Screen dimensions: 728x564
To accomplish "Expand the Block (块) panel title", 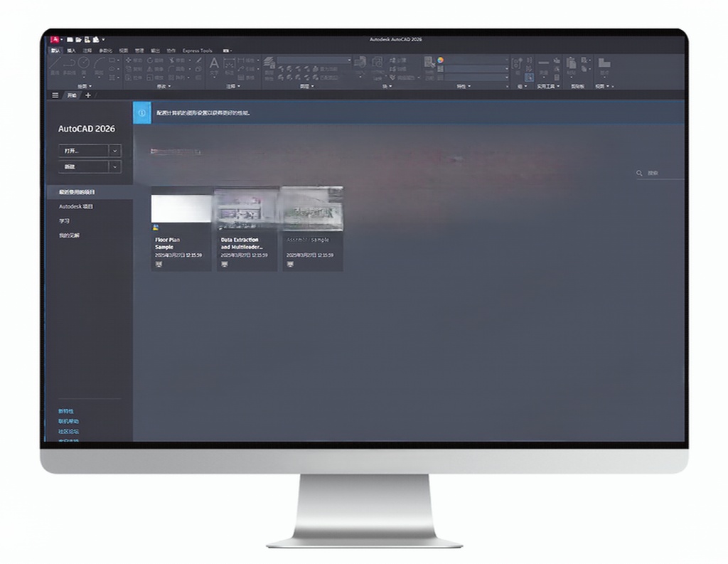I will (386, 86).
